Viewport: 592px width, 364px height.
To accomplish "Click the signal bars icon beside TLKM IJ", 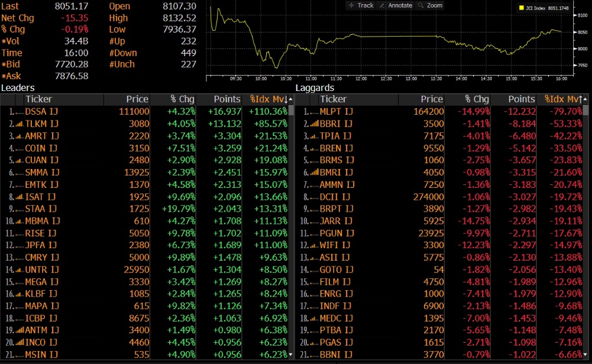I will click(x=20, y=123).
